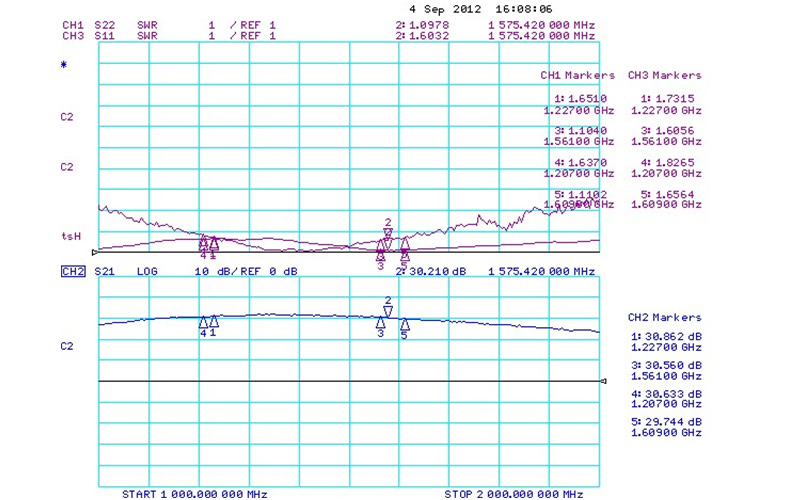The width and height of the screenshot is (800, 500).
Task: Select the boxed CH2 channel label
Action: pyautogui.click(x=73, y=271)
